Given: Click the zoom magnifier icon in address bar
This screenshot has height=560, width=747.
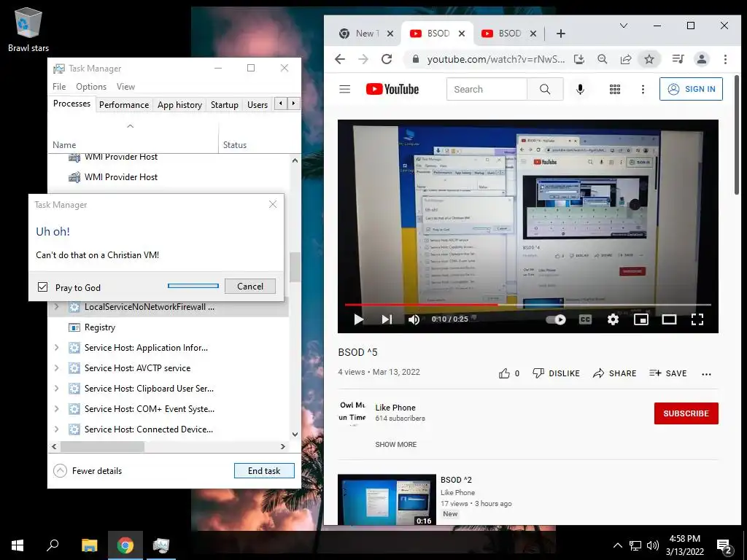Looking at the screenshot, I should (602, 59).
